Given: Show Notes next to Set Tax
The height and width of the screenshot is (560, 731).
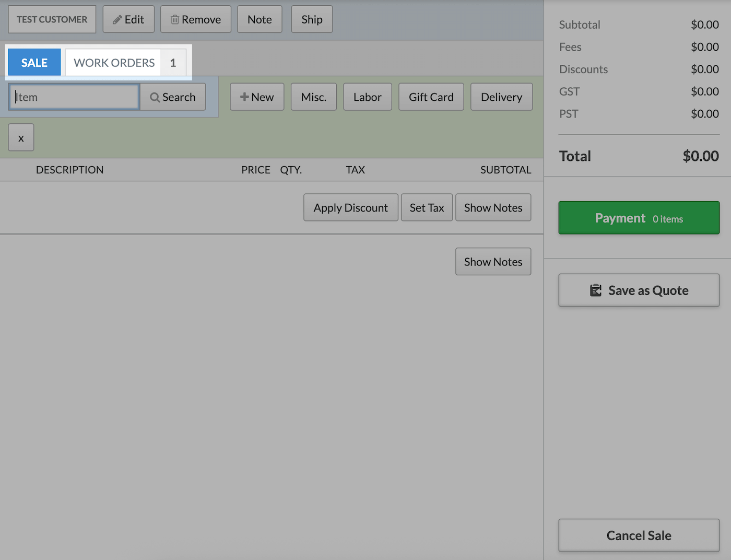Looking at the screenshot, I should 493,208.
